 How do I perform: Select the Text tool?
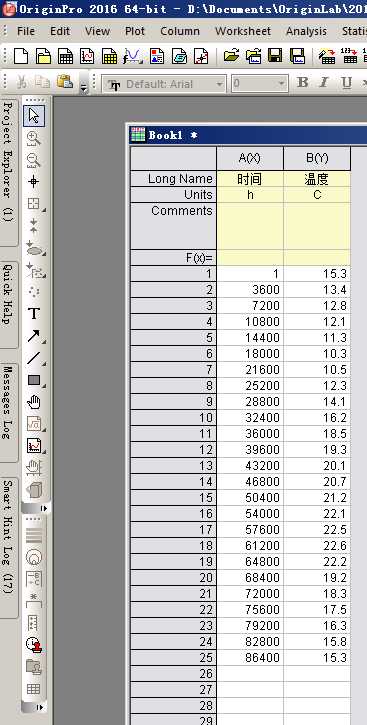tap(34, 314)
